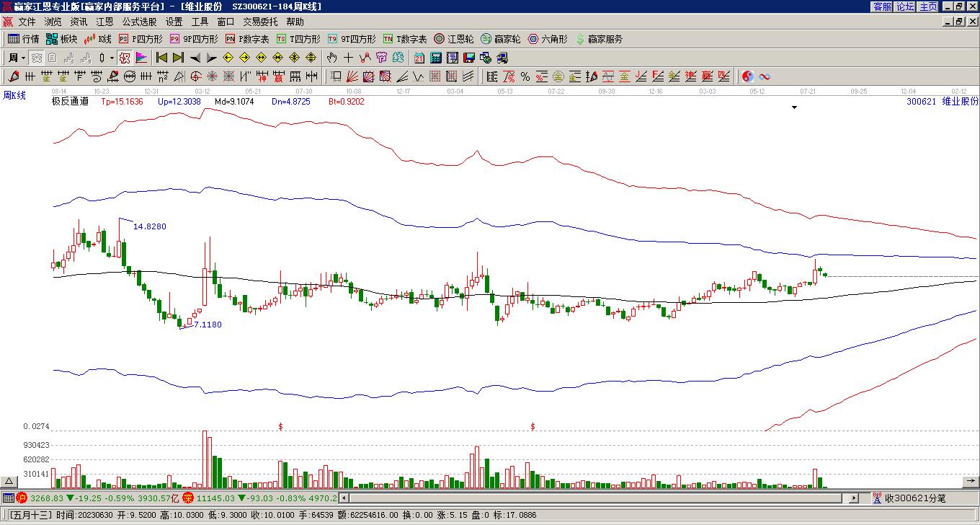Open the candlestick style dropdown arrow
Viewport: 980px width, 525px height.
coord(112,58)
